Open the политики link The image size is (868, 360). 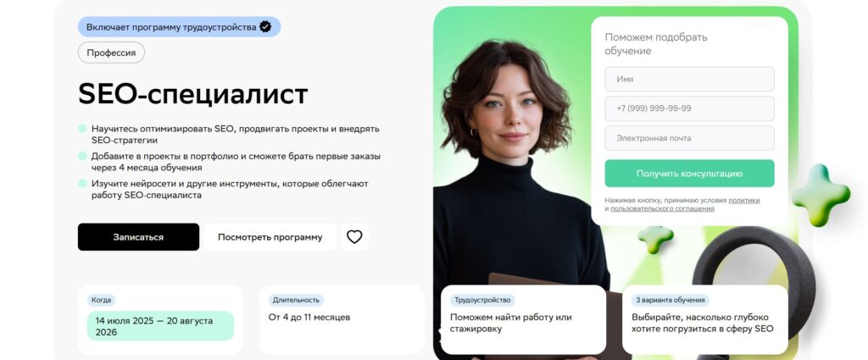pyautogui.click(x=744, y=200)
